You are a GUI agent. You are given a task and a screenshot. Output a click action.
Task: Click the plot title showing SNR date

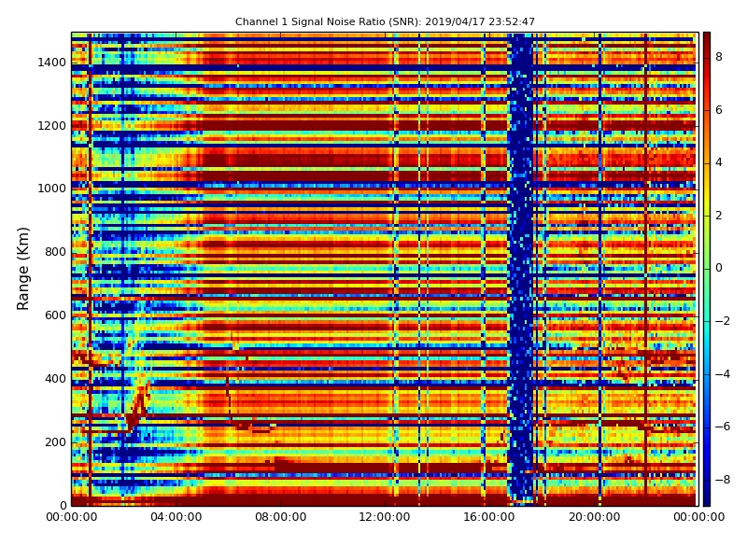pos(385,21)
